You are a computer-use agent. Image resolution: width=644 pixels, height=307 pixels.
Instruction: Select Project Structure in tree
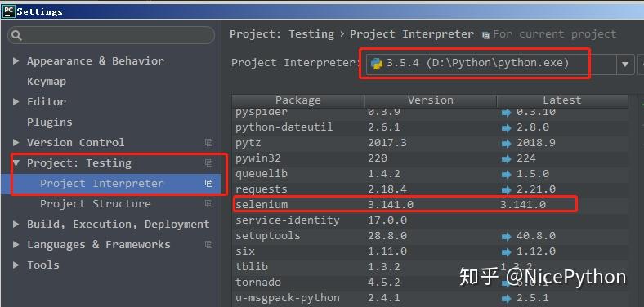(96, 203)
